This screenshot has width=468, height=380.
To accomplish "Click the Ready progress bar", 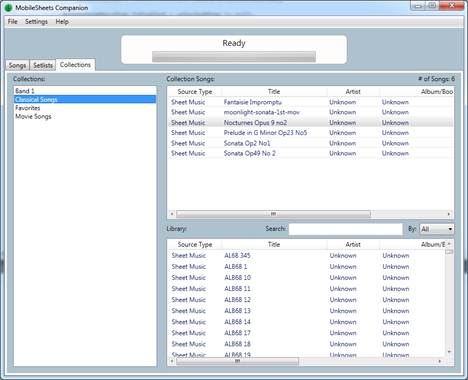I will click(x=234, y=57).
